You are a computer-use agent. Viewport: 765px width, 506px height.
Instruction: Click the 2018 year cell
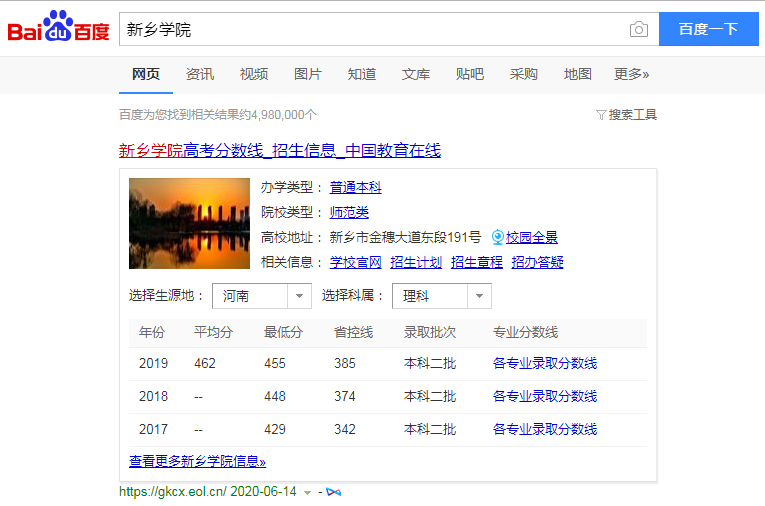click(x=153, y=396)
